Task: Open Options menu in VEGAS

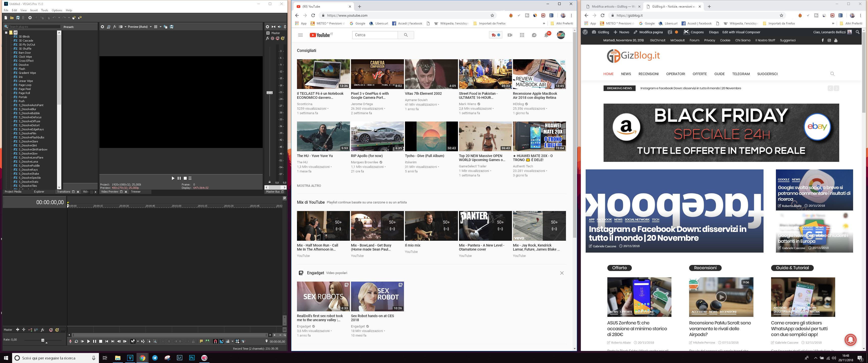Action: coord(57,10)
